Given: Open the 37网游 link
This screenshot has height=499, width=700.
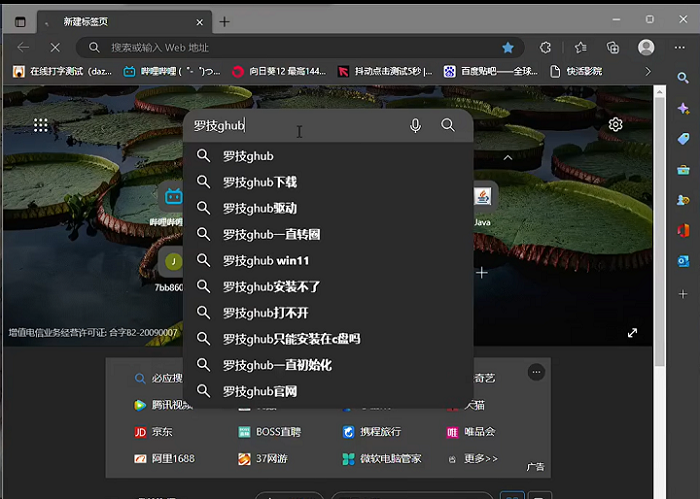Looking at the screenshot, I should pyautogui.click(x=263, y=459).
